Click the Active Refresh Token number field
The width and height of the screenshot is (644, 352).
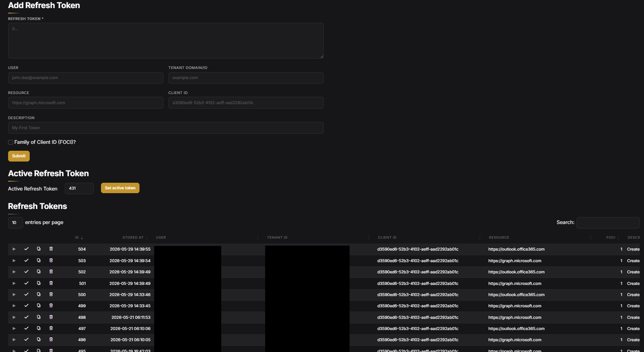[79, 189]
